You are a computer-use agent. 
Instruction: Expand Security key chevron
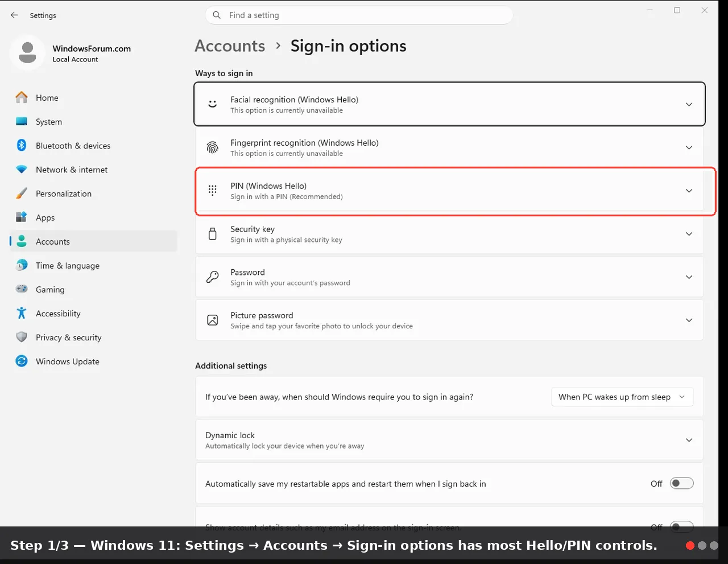689,234
